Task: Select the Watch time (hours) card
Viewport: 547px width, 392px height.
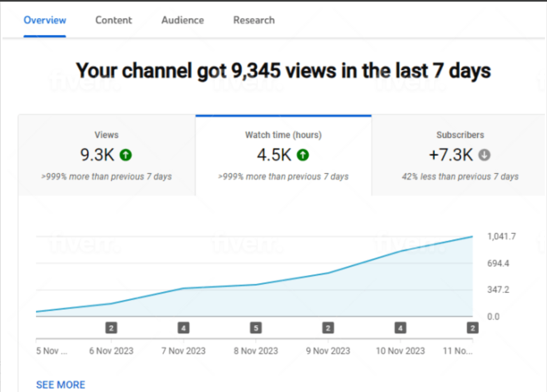Action: [x=283, y=156]
